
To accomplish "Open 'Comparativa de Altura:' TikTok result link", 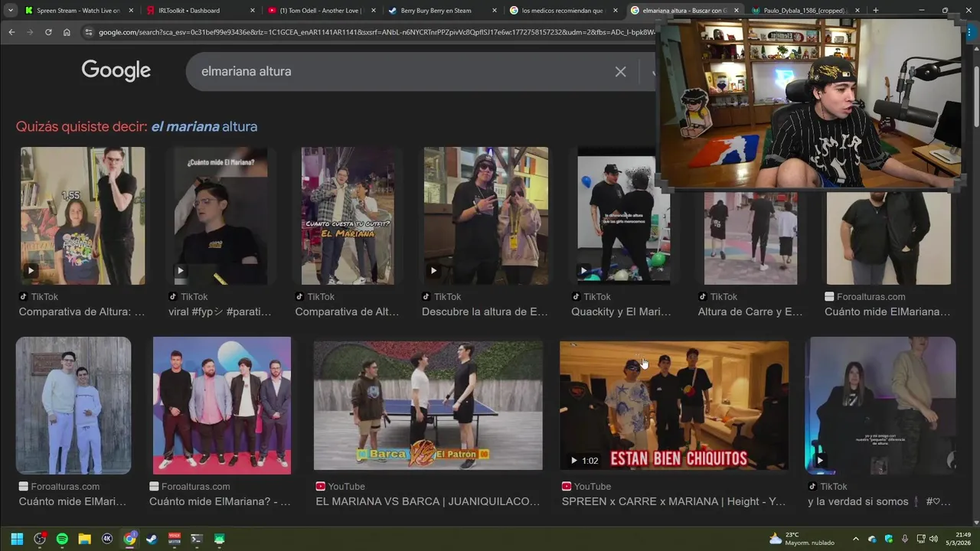I will point(81,311).
